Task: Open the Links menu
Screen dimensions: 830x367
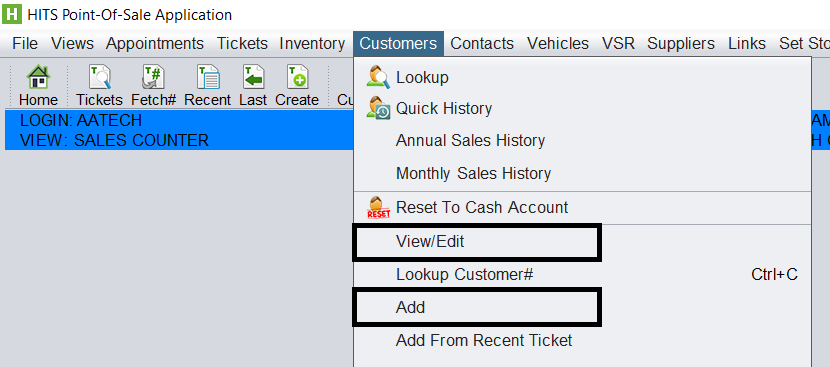Action: coord(747,43)
